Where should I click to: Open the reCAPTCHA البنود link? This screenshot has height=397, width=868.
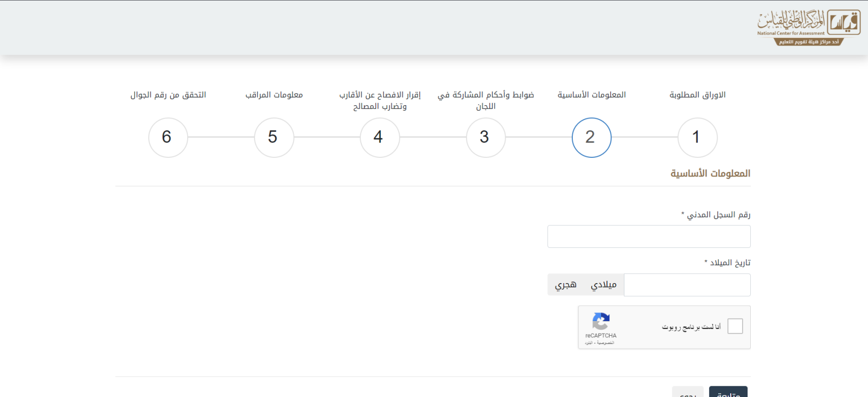(589, 343)
